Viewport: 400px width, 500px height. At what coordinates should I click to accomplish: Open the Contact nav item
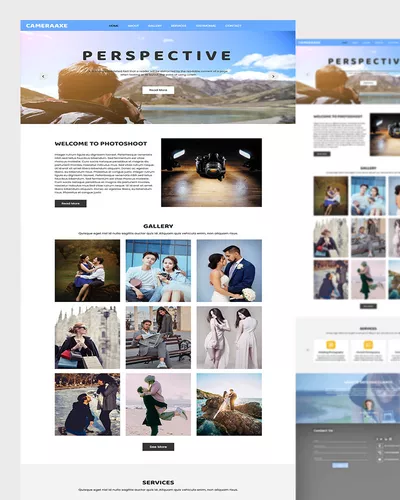(x=233, y=26)
